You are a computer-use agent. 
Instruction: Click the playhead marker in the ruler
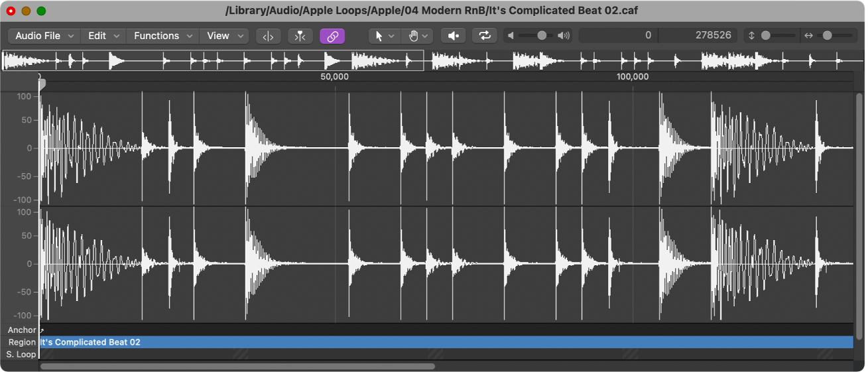42,84
